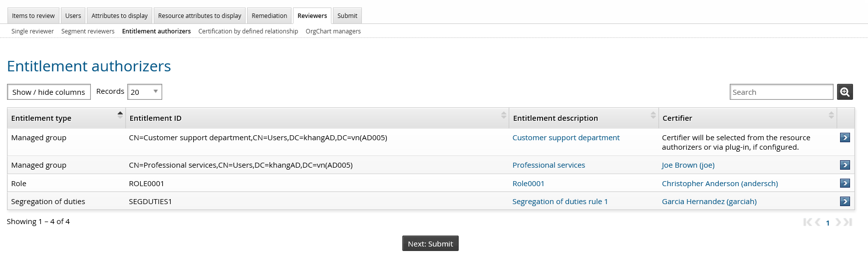Sort by Certifier column

click(x=831, y=115)
